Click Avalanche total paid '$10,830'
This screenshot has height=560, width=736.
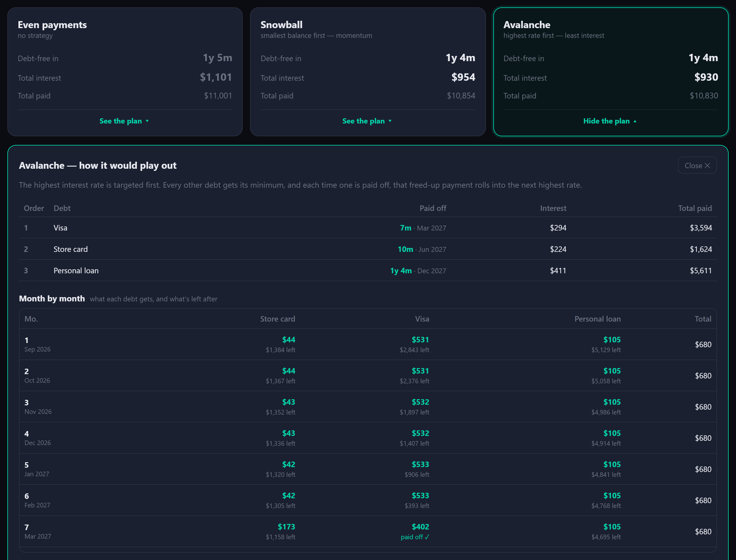[704, 96]
